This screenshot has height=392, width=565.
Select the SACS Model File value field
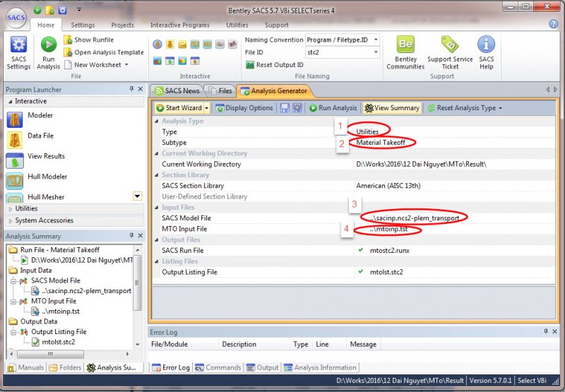point(454,218)
